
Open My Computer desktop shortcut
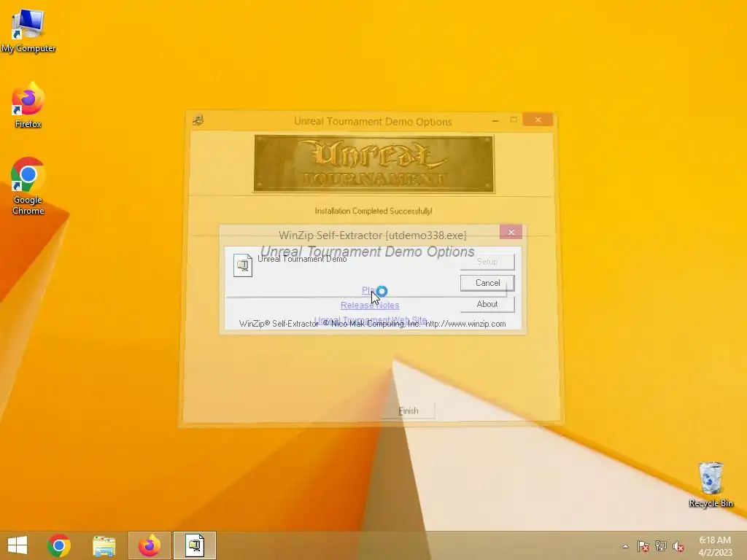[x=28, y=31]
